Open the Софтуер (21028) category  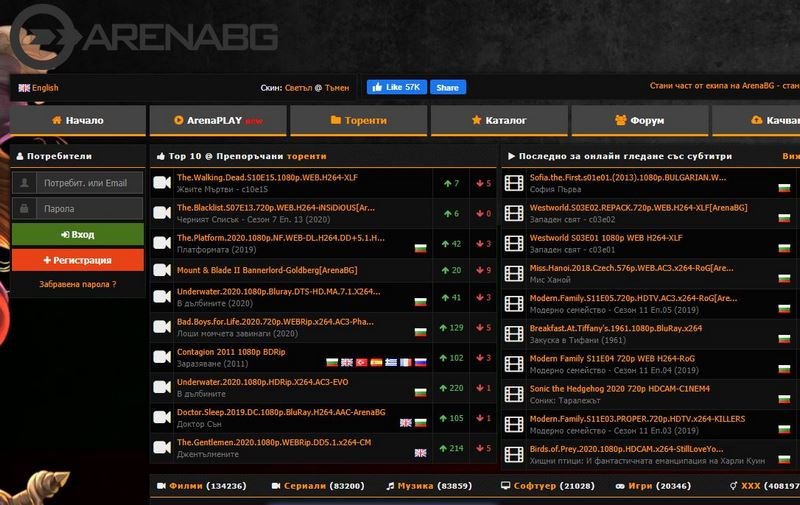(x=548, y=486)
